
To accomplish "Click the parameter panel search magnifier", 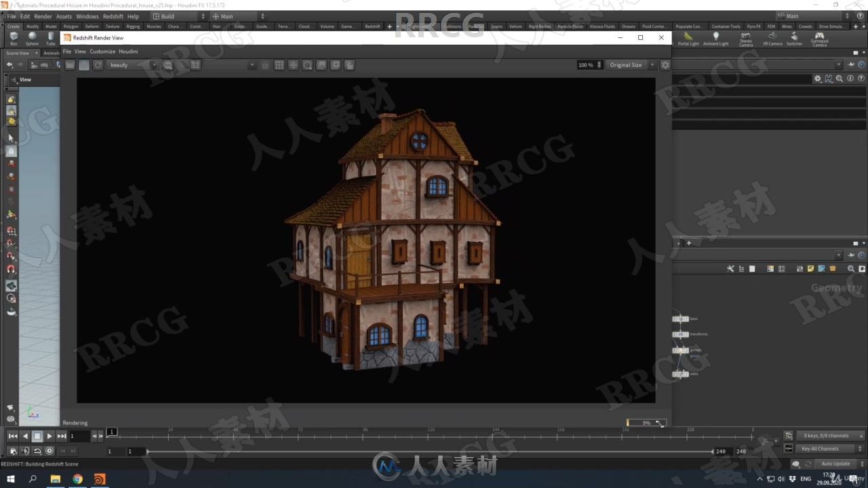I will click(x=840, y=79).
